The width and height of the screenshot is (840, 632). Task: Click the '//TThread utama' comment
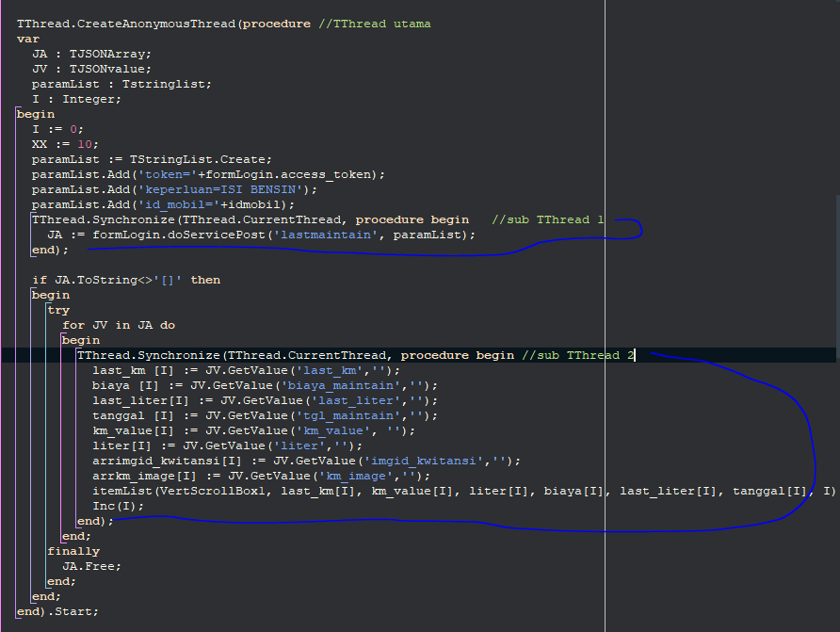[375, 24]
